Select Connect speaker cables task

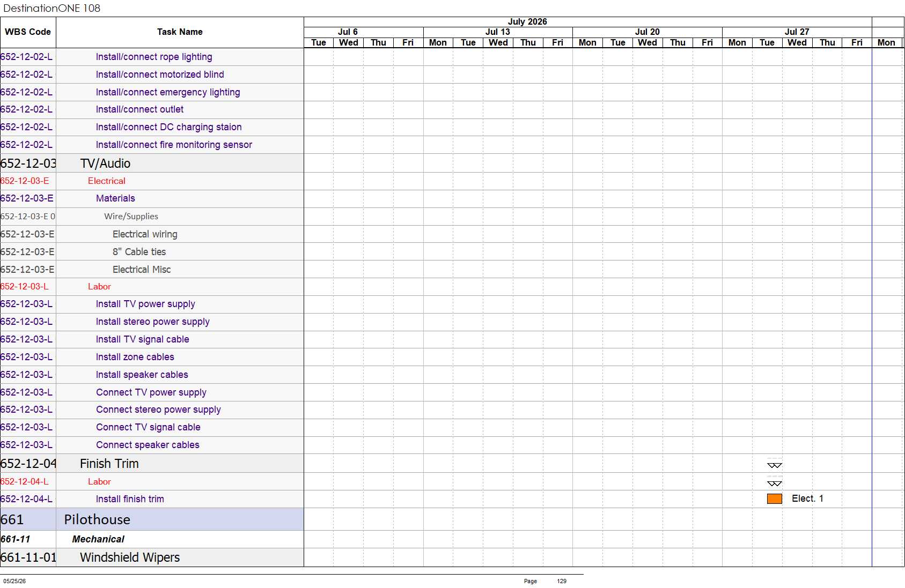click(x=148, y=445)
